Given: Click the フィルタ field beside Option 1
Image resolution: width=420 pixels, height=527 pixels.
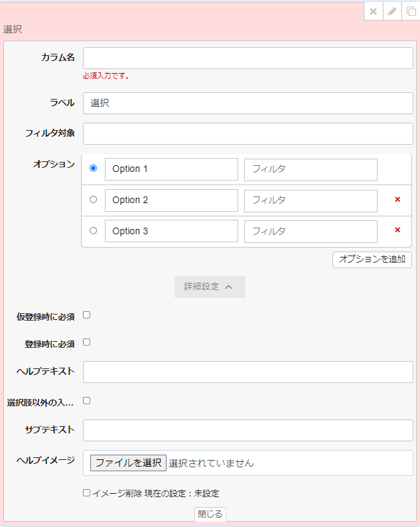Looking at the screenshot, I should (311, 169).
